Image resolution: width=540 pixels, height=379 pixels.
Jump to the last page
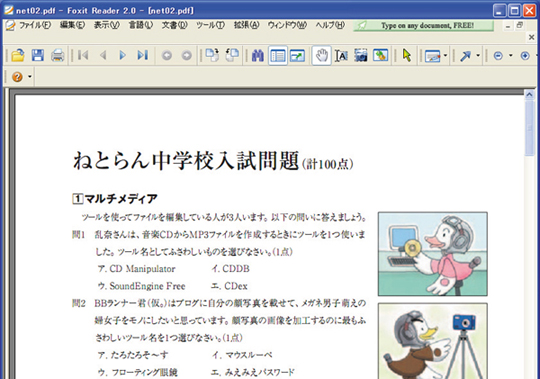tap(143, 55)
